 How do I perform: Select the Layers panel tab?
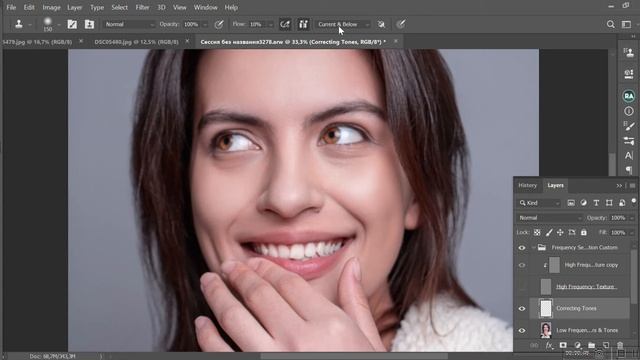coord(555,185)
